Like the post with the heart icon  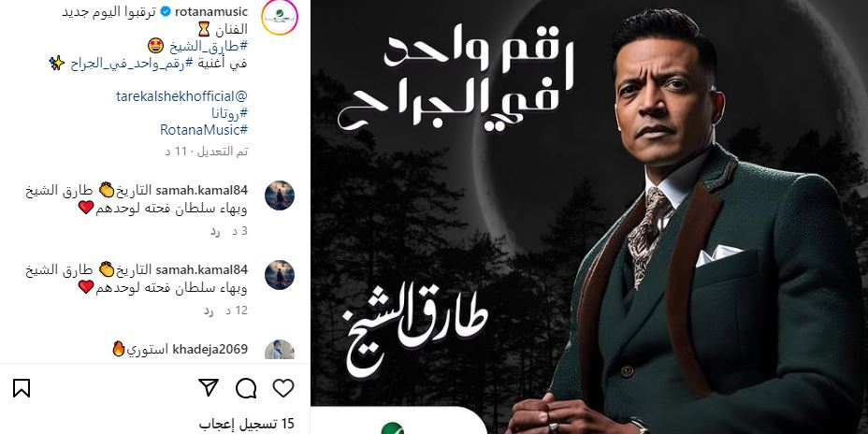[x=282, y=388]
